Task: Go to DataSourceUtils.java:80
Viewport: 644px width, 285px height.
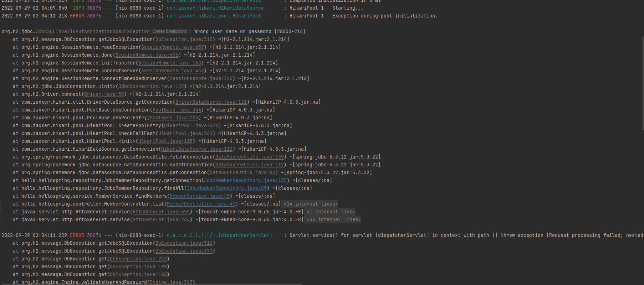Action: (x=242, y=172)
